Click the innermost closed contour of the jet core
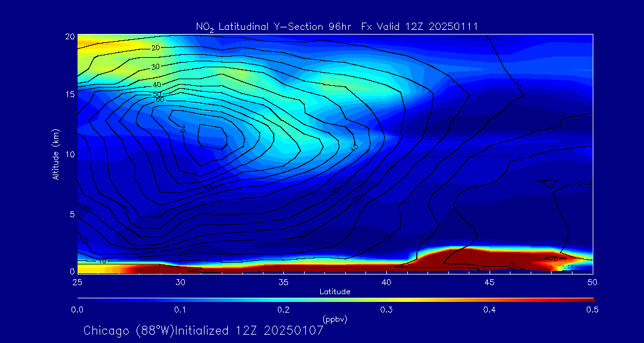 coord(212,136)
